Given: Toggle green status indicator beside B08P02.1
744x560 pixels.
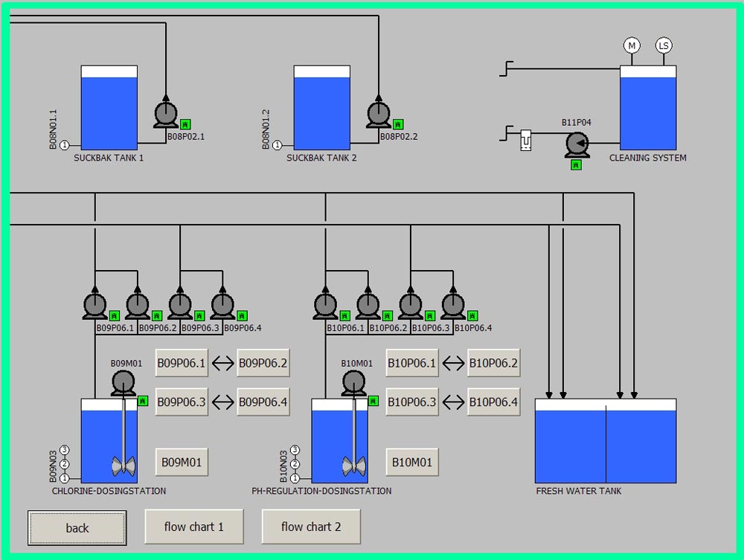Looking at the screenshot, I should click(x=185, y=124).
